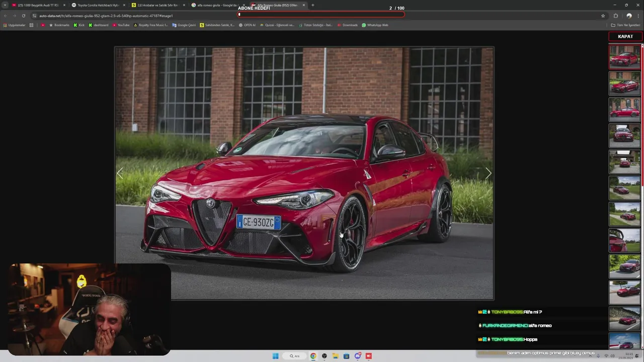Open the browser extensions puzzle icon
Screen dimensions: 644x362
pyautogui.click(x=615, y=16)
